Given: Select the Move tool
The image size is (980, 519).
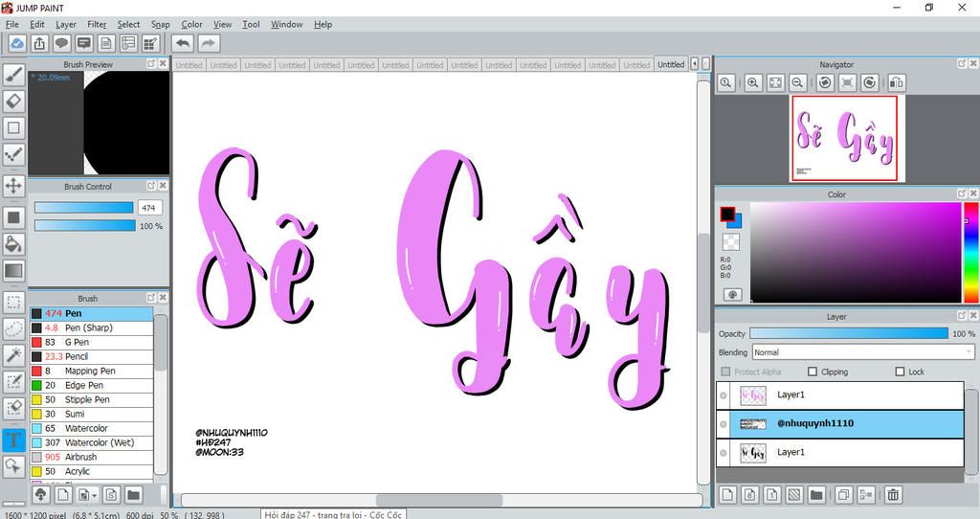Looking at the screenshot, I should click(x=13, y=186).
